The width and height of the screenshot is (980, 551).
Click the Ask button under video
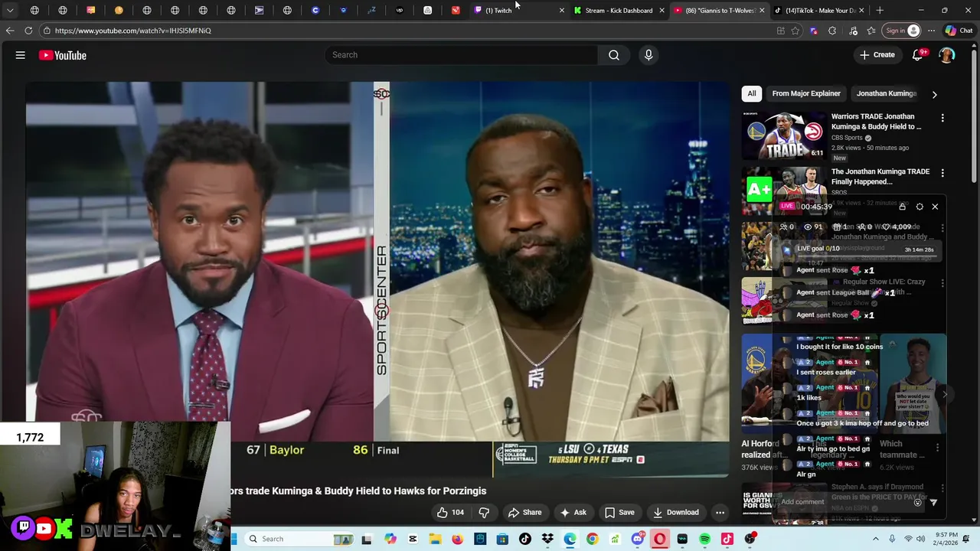coord(573,513)
